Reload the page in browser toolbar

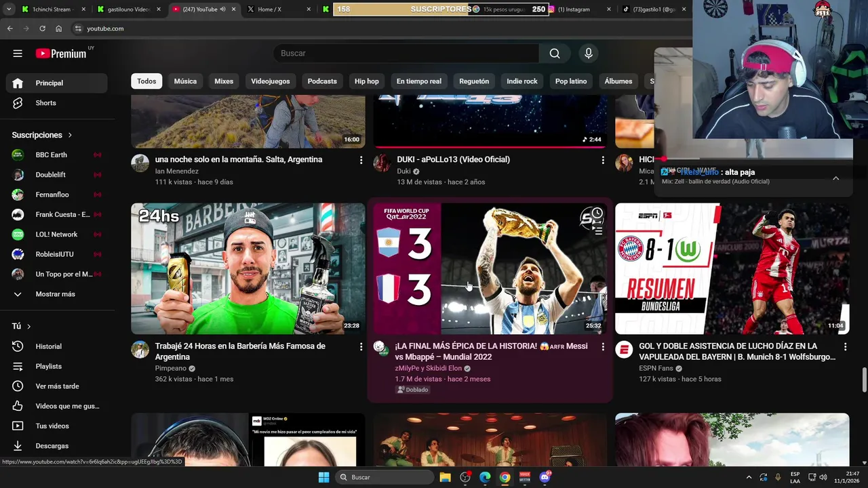tap(42, 28)
